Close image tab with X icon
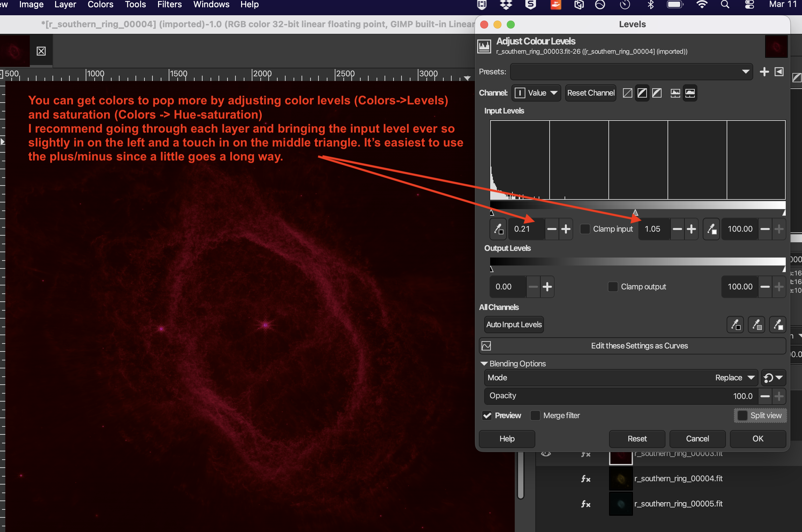This screenshot has height=532, width=802. pos(41,51)
